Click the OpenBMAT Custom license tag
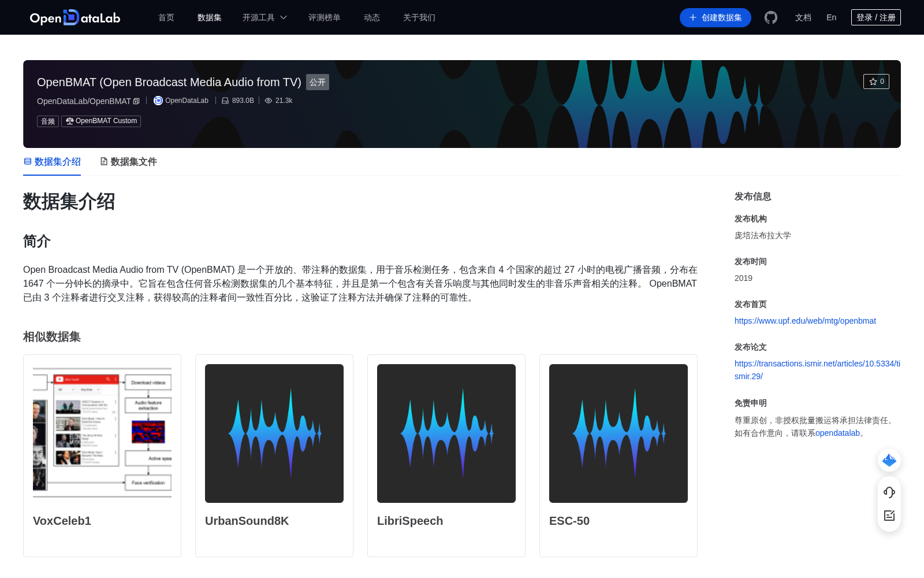Image resolution: width=924 pixels, height=578 pixels. tap(101, 121)
